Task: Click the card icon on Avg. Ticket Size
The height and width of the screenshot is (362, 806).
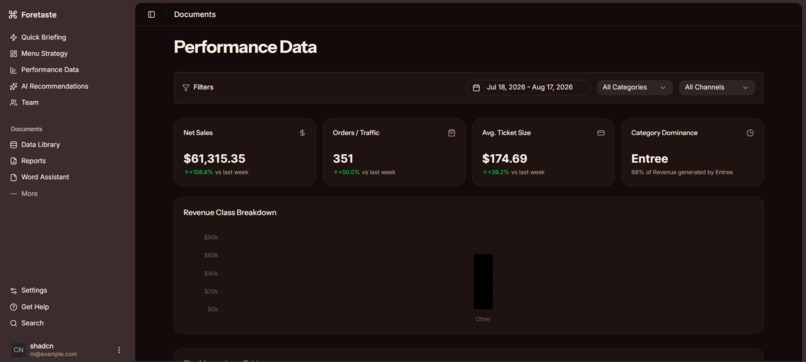Action: click(600, 133)
